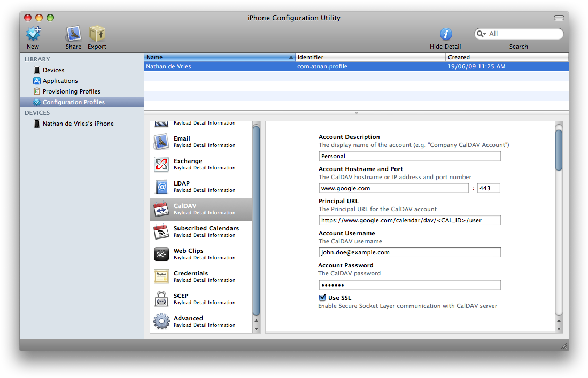Click the port field showing 443

point(489,188)
